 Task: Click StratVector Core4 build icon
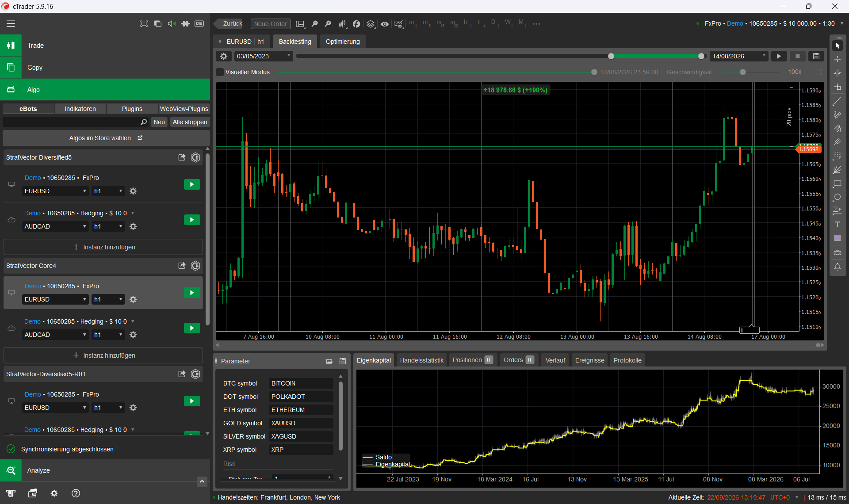tap(195, 266)
